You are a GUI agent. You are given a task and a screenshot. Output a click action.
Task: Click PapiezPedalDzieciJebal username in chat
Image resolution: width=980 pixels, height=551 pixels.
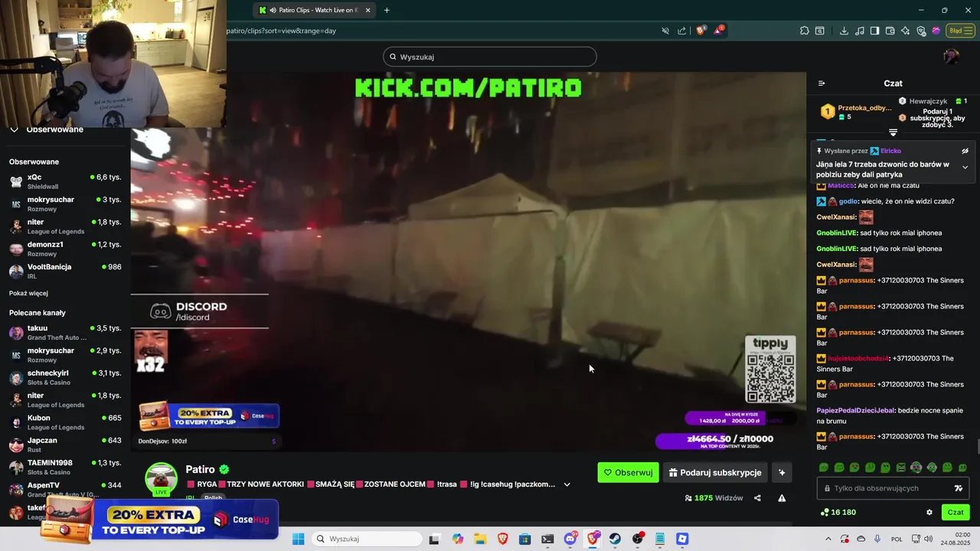[x=855, y=410]
